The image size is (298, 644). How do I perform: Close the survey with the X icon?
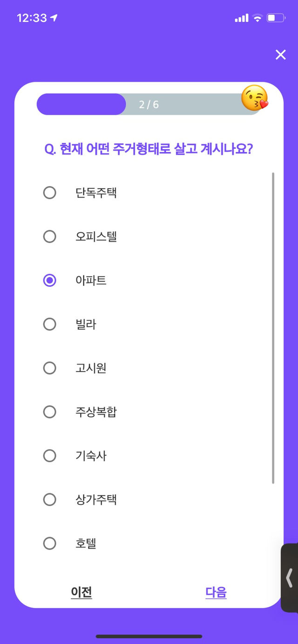tap(280, 55)
